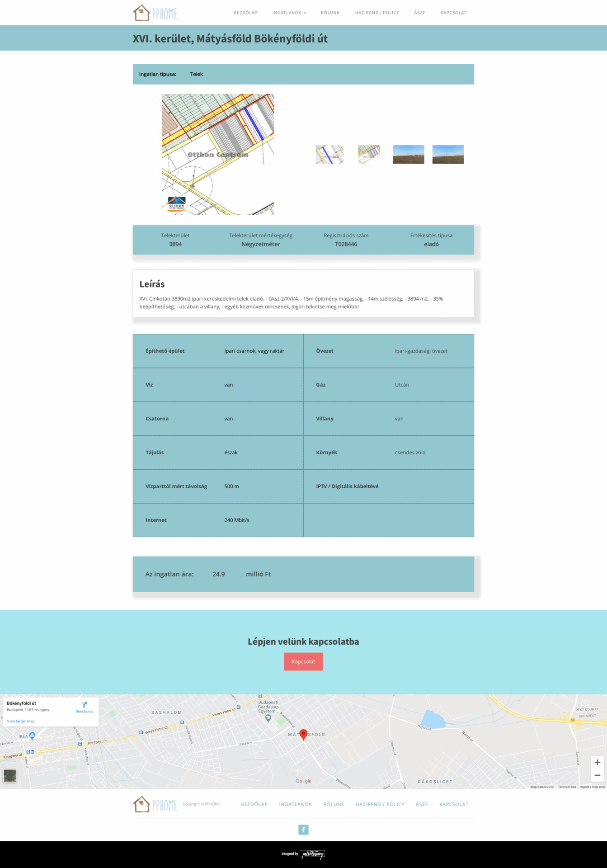Select ÁSZF in the top navigation
607x868 pixels.
(x=419, y=13)
